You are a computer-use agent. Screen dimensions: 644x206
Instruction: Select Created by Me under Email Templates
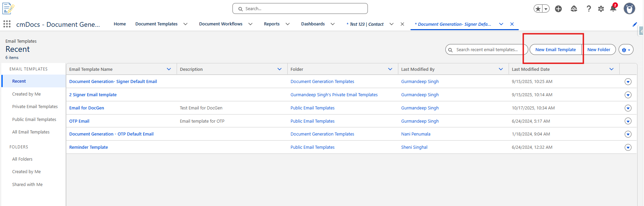[x=26, y=94]
